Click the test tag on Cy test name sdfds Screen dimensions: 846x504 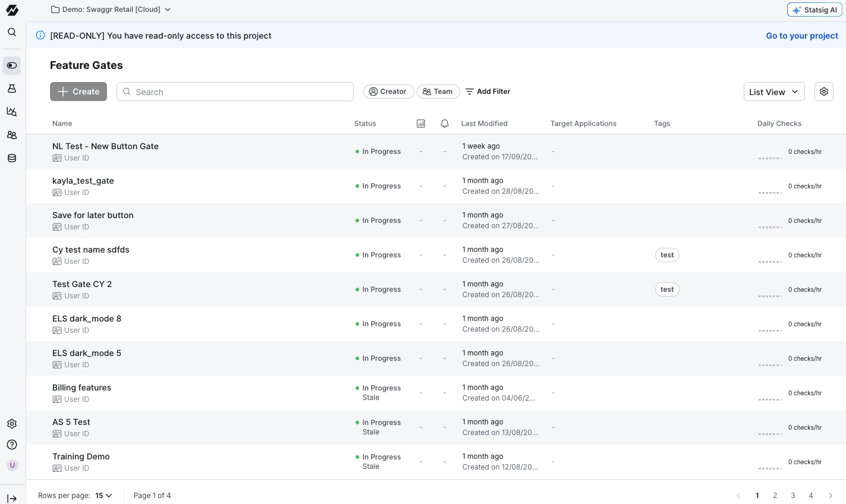[667, 255]
